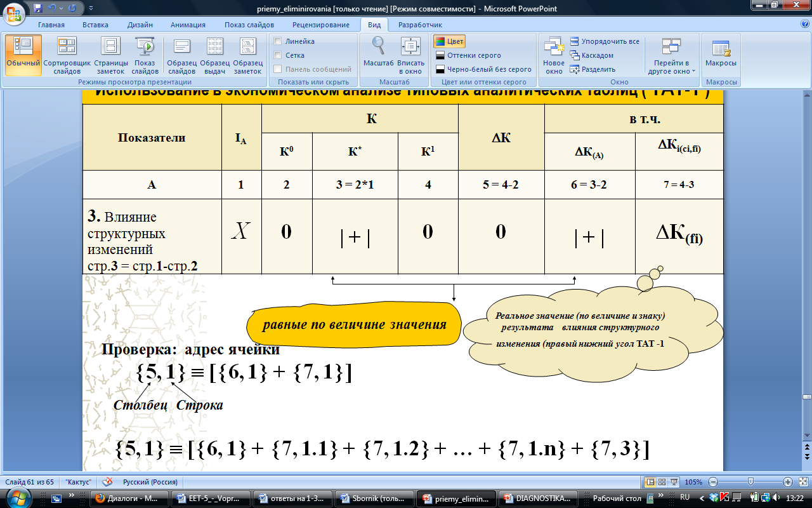Open Диалоги Firefox taskbar item
This screenshot has width=812, height=508.
click(x=130, y=498)
